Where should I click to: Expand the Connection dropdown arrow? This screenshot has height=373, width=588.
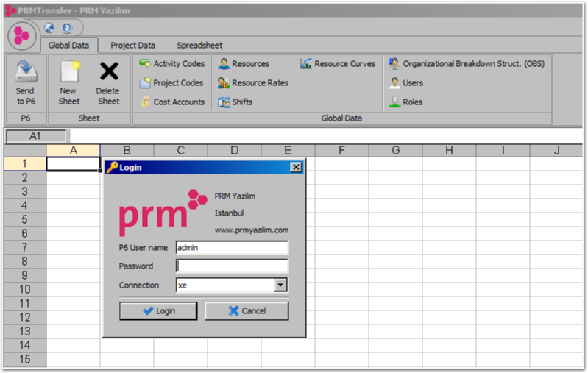tap(280, 285)
